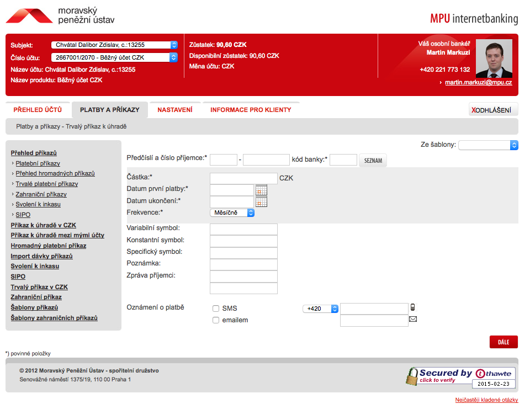Enable SMS payment notification checkbox
The height and width of the screenshot is (420, 530).
click(x=216, y=308)
